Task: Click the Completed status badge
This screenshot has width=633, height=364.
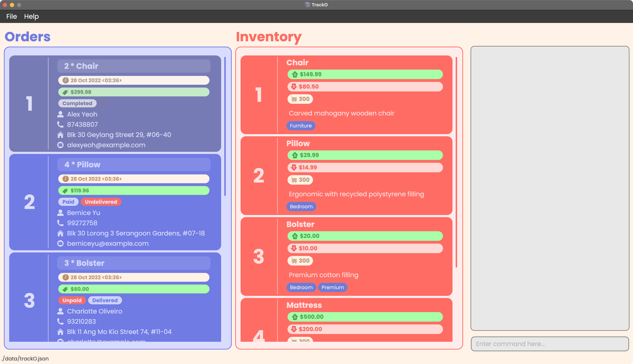Action: click(77, 103)
